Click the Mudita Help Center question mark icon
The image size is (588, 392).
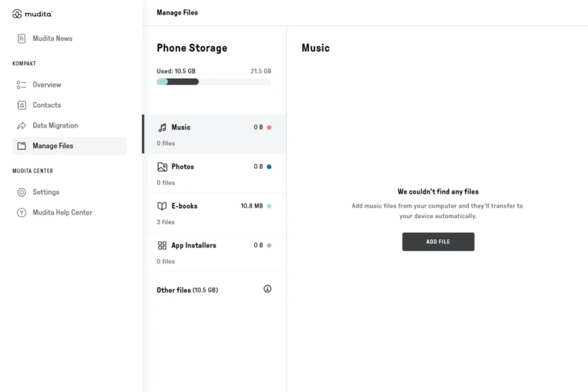tap(22, 212)
